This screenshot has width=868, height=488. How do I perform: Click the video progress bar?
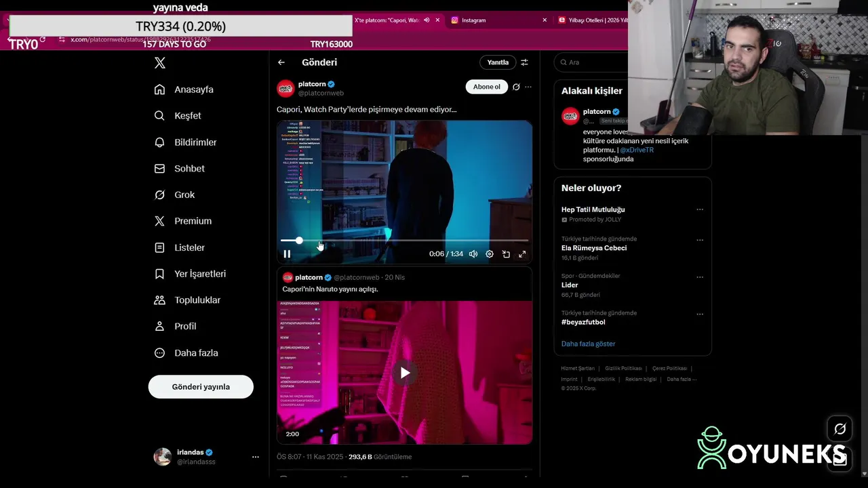404,241
